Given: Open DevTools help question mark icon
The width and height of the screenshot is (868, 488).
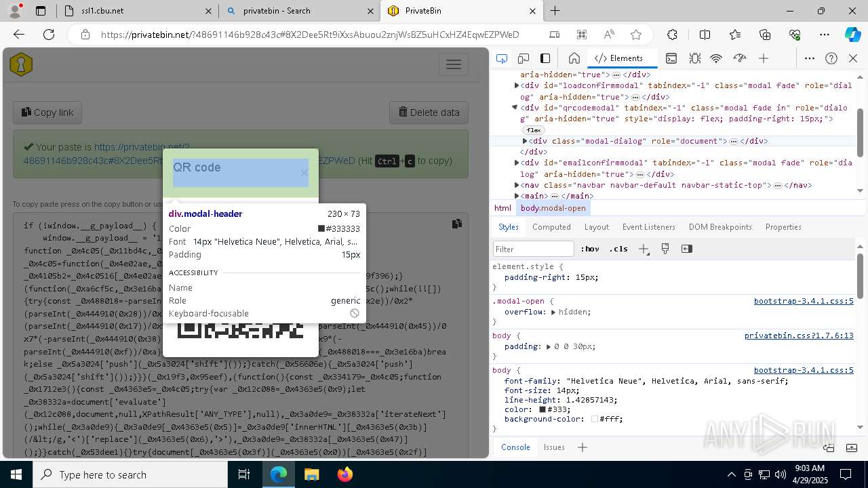Looking at the screenshot, I should point(831,58).
